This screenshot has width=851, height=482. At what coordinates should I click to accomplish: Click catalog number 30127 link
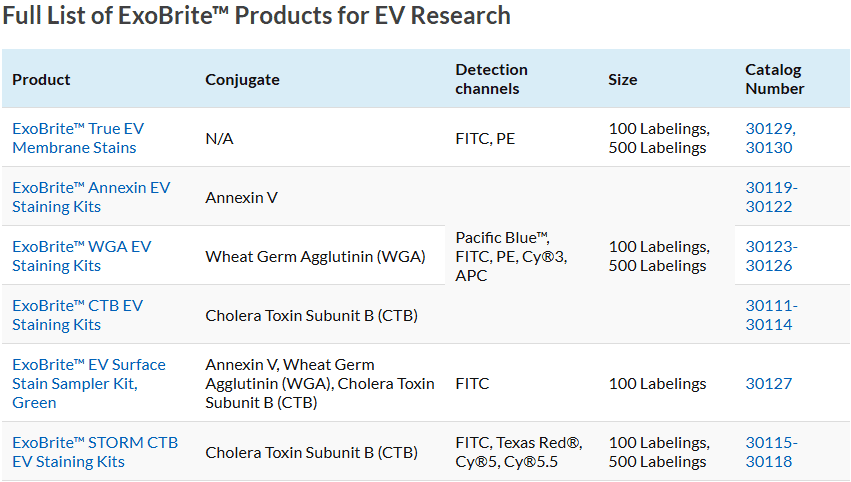pyautogui.click(x=769, y=384)
